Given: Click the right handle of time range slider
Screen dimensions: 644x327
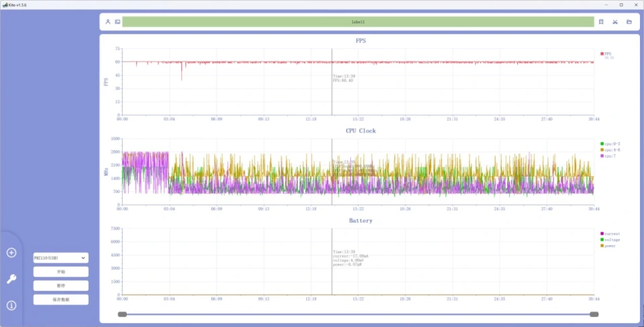Looking at the screenshot, I should point(594,314).
